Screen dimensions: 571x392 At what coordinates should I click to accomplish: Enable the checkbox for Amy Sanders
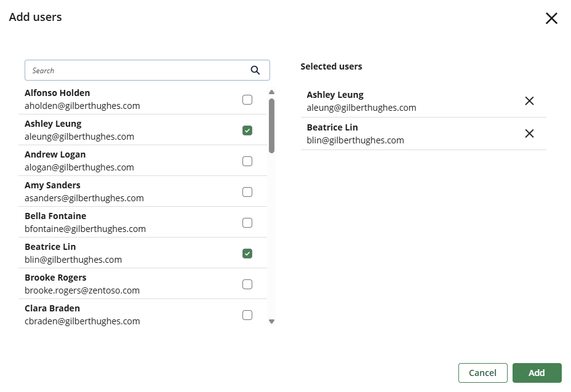pyautogui.click(x=247, y=191)
